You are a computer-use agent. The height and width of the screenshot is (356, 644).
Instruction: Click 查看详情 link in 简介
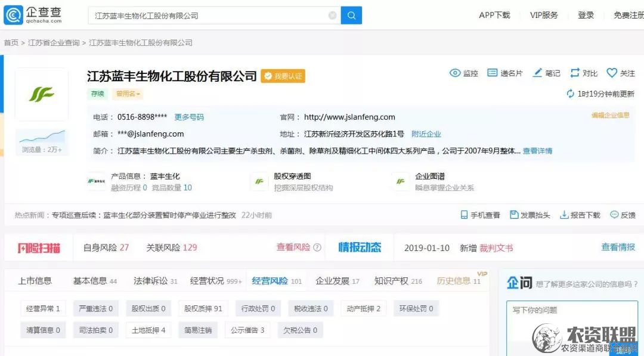tap(538, 151)
